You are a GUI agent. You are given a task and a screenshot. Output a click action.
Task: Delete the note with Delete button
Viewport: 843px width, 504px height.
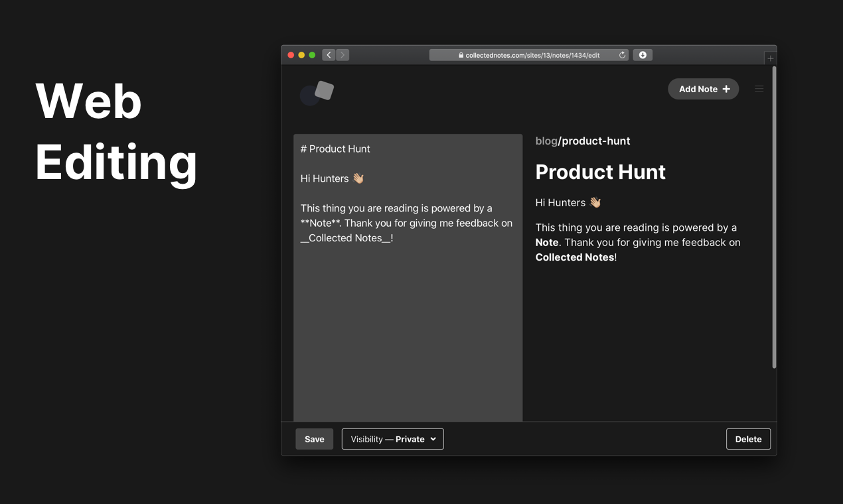pos(749,439)
